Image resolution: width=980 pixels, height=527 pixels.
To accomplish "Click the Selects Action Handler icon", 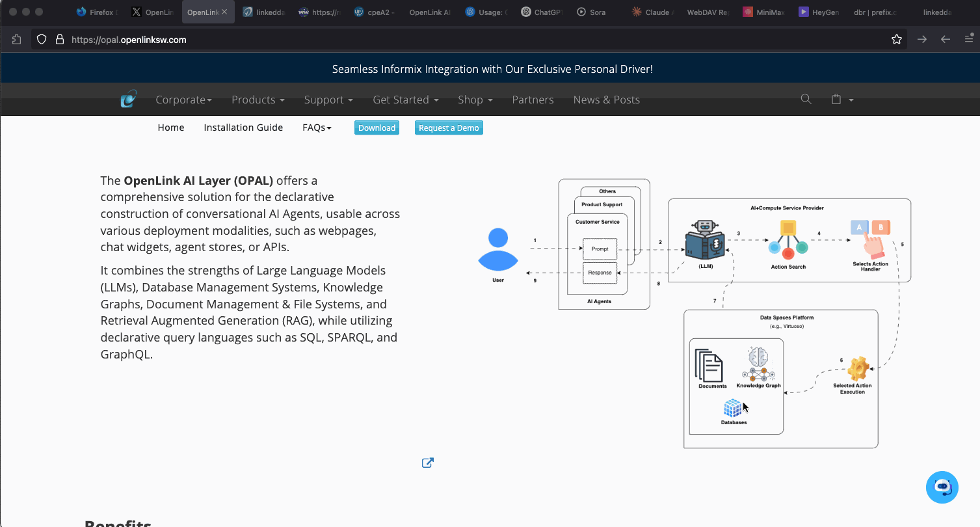I will point(871,239).
